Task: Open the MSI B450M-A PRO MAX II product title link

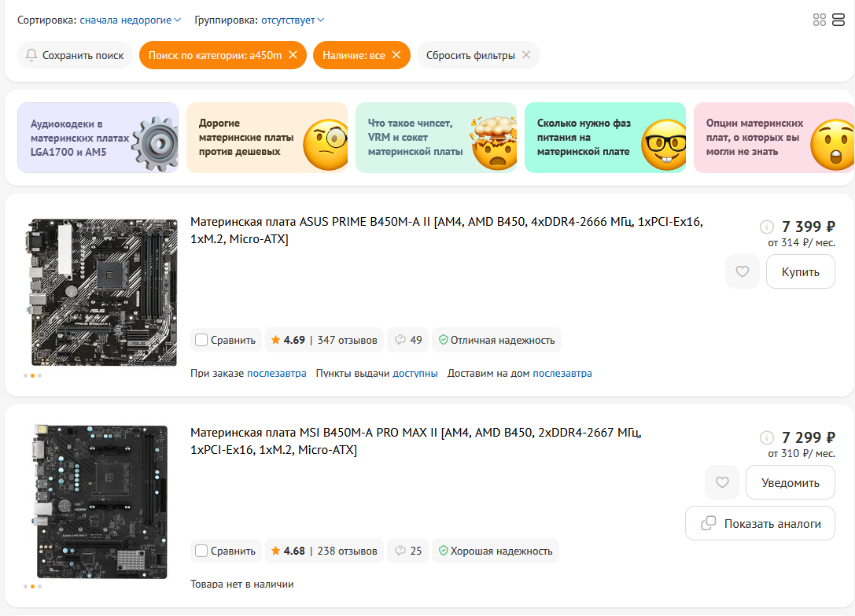Action: (x=416, y=441)
